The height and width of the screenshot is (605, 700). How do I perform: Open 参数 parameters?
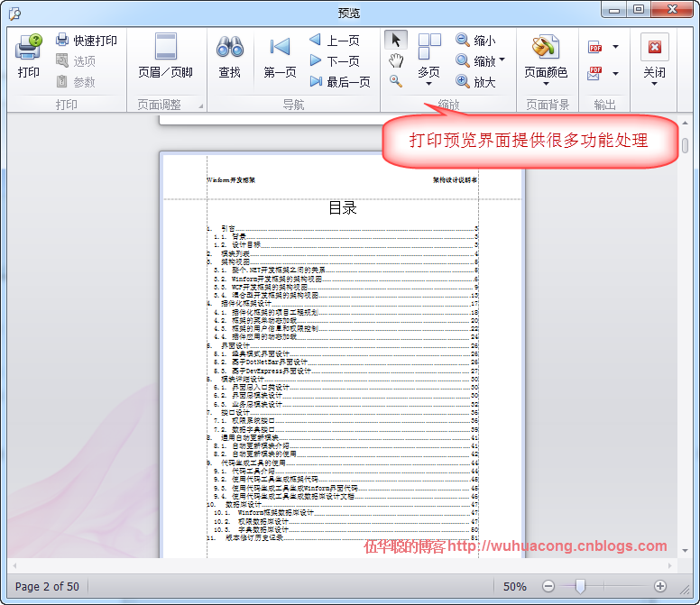76,82
